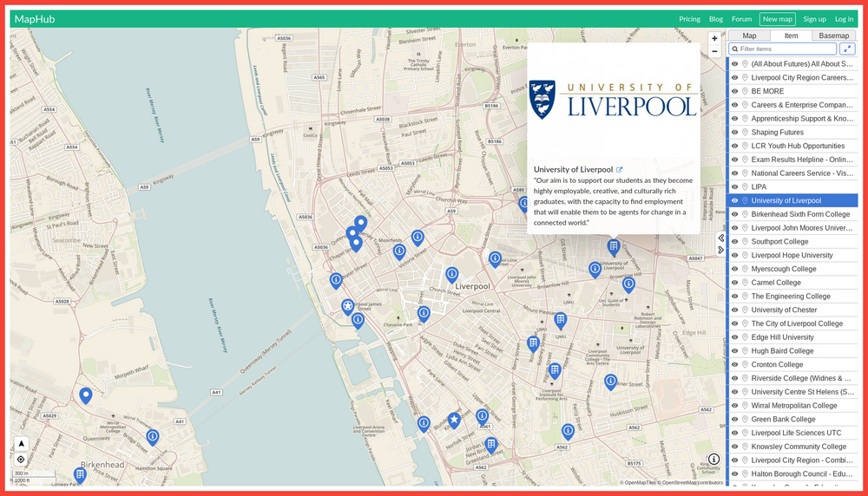The width and height of the screenshot is (868, 496).
Task: Open Blog in top navigation
Action: coord(716,19)
